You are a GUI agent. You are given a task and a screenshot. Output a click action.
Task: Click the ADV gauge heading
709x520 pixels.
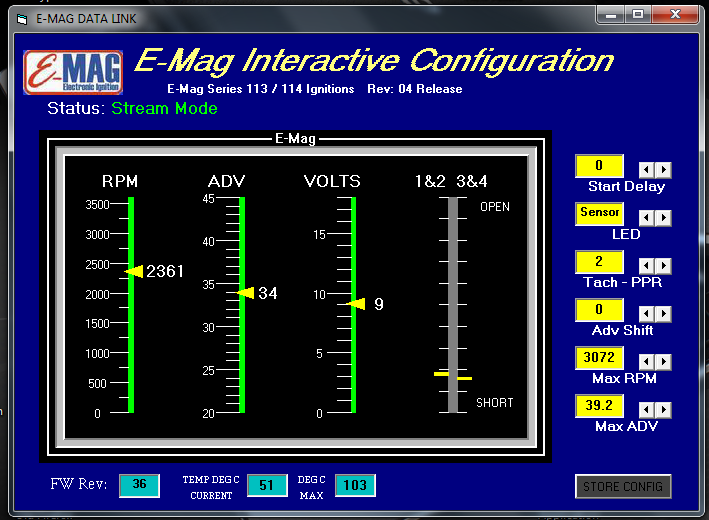(x=227, y=181)
